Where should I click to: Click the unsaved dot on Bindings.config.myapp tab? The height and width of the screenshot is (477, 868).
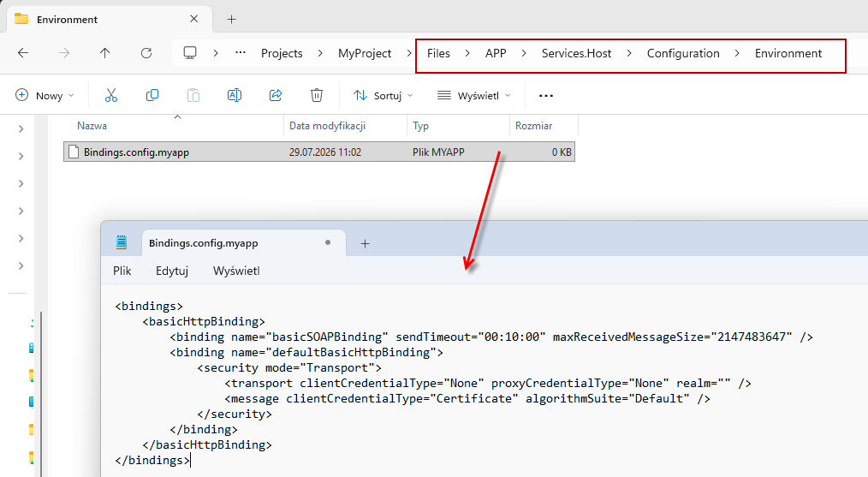pos(328,242)
